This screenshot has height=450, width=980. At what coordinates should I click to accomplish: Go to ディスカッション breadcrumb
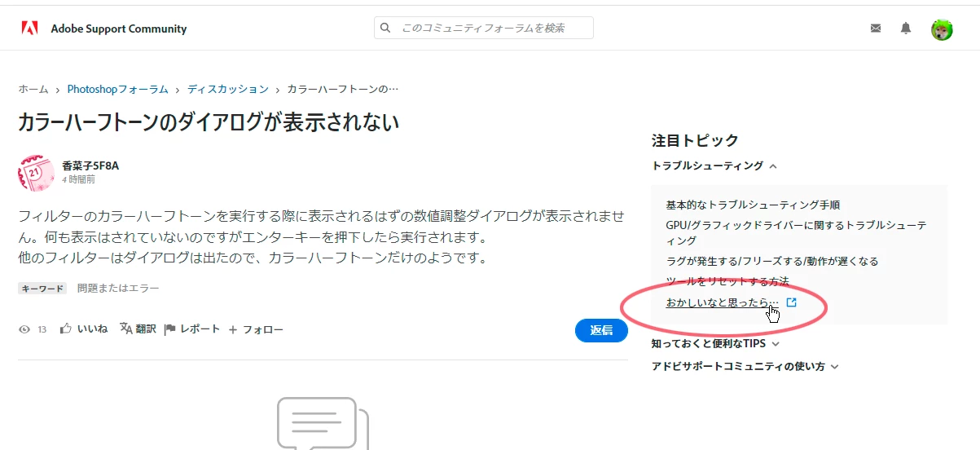[228, 89]
